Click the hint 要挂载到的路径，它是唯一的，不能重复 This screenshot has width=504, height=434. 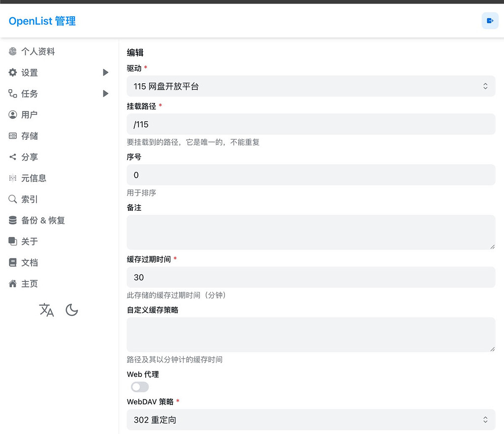pyautogui.click(x=193, y=142)
